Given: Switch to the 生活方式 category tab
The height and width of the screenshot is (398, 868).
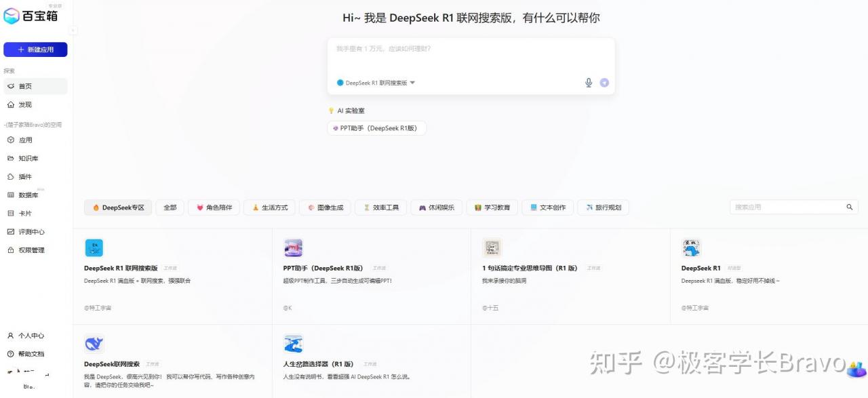Looking at the screenshot, I should (269, 207).
